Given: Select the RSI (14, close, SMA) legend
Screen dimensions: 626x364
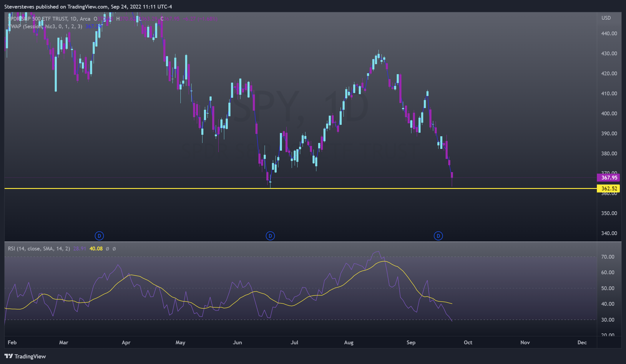Looking at the screenshot, I should pos(39,249).
